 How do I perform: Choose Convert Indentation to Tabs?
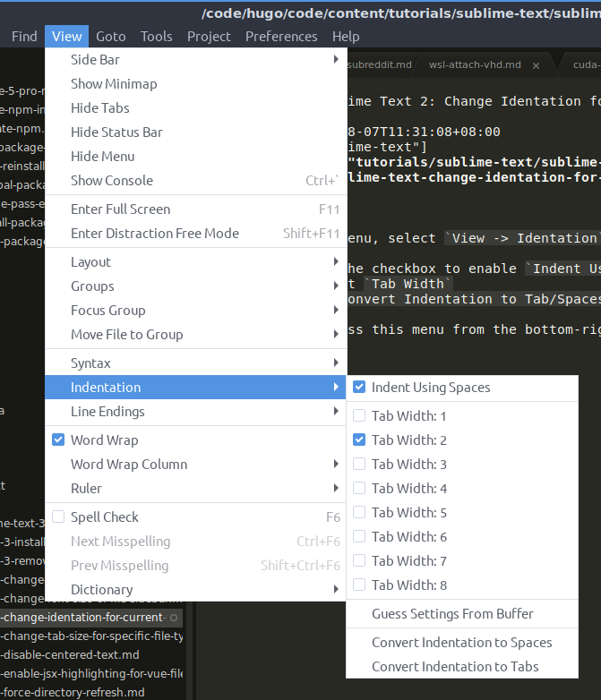point(462,666)
